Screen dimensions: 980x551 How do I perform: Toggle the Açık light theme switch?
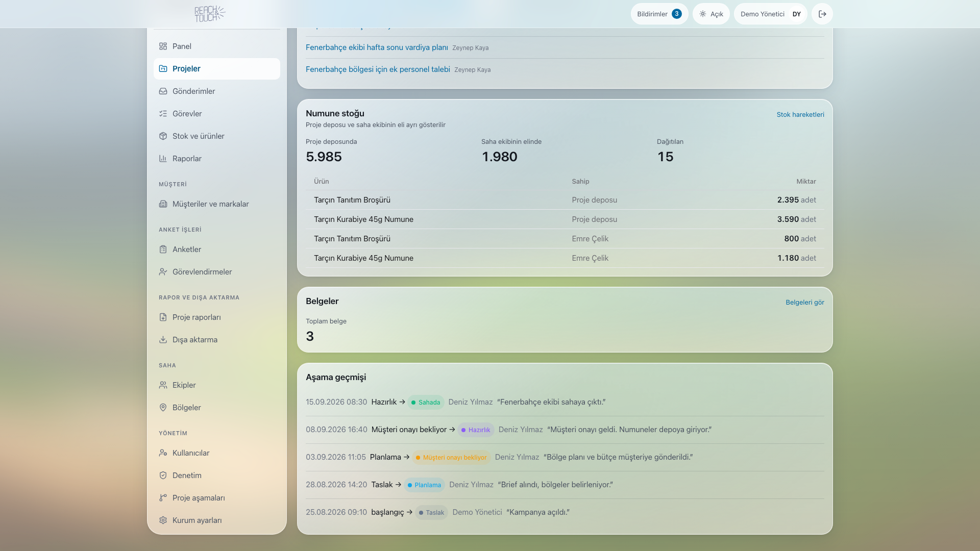(x=711, y=14)
